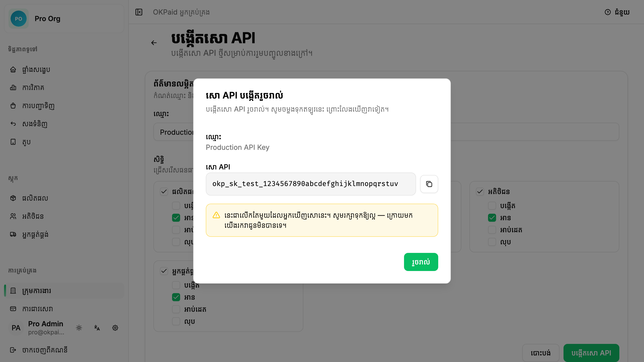The width and height of the screenshot is (644, 362).
Task: Click the Production name input field
Action: 386,132
